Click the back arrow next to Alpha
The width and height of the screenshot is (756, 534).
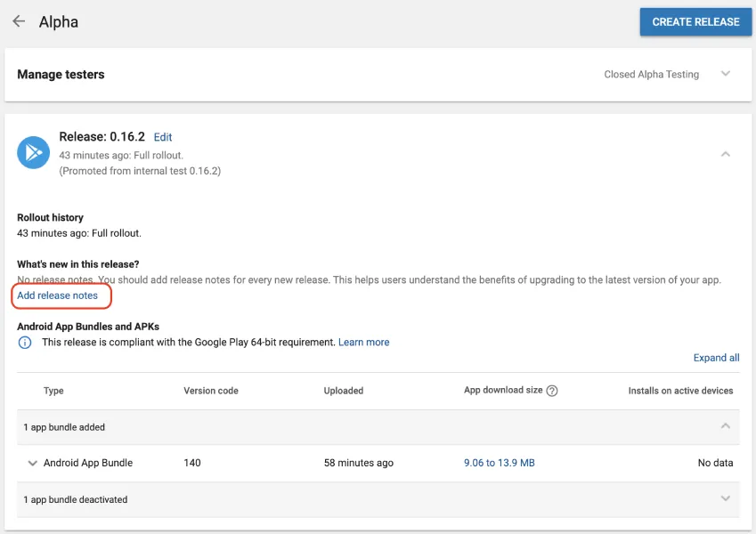pyautogui.click(x=19, y=21)
